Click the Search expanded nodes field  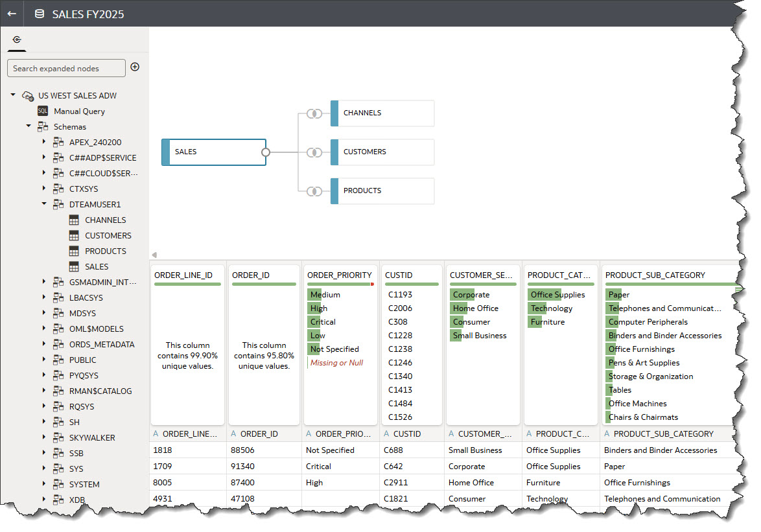pos(66,68)
